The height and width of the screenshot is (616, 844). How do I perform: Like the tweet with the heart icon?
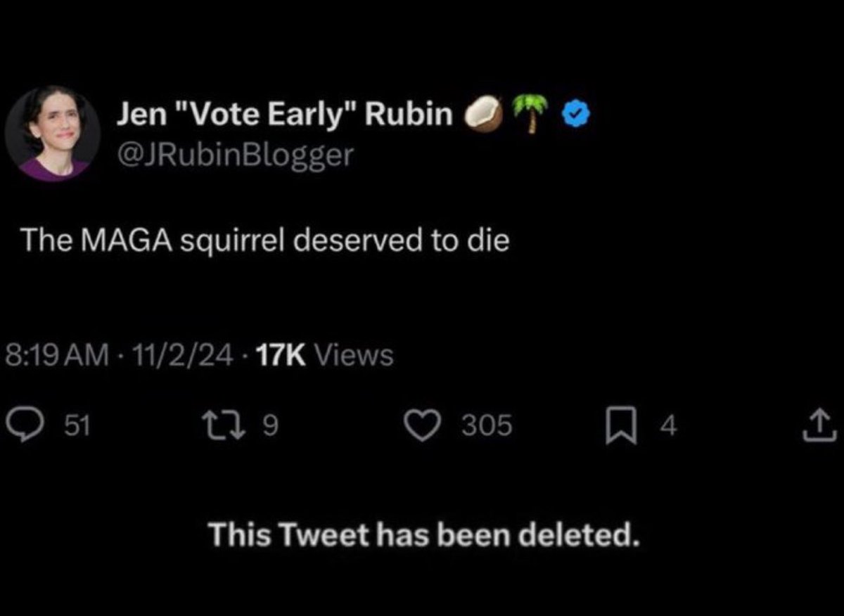click(x=423, y=425)
